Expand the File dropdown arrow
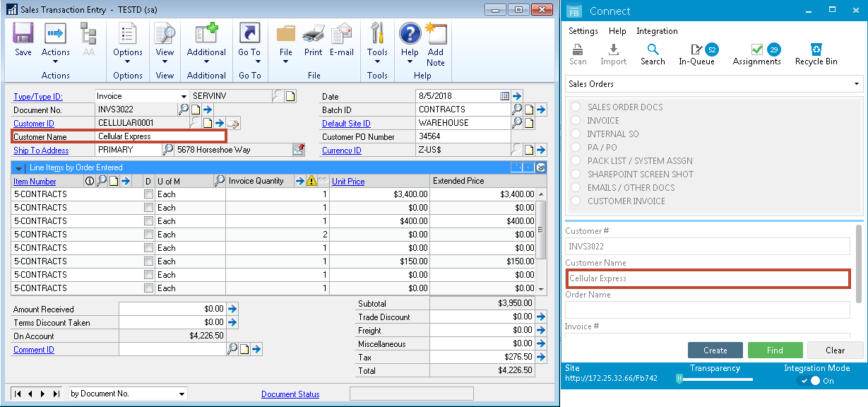The height and width of the screenshot is (407, 868). [x=286, y=62]
